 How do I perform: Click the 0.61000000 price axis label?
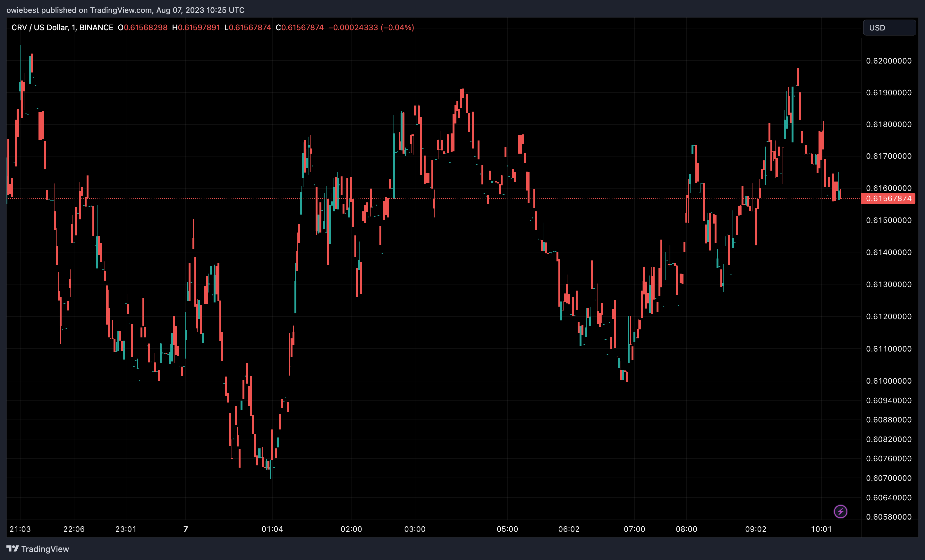[x=888, y=381]
